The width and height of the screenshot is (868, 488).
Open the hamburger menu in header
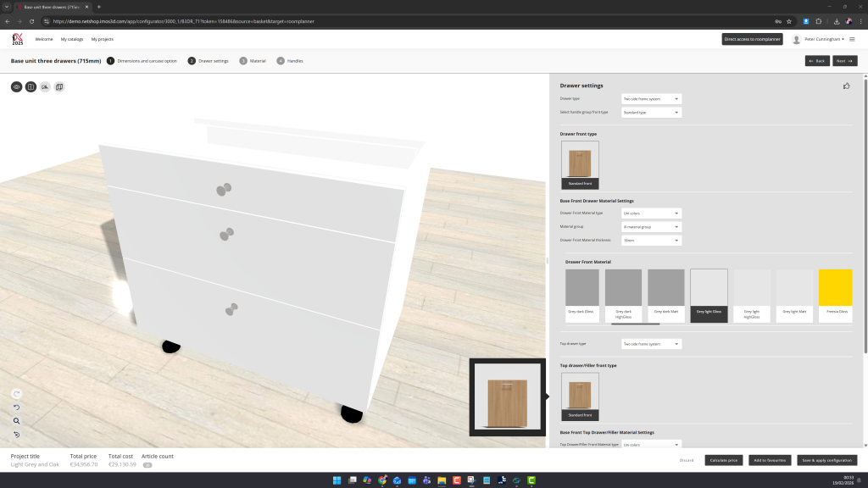tap(852, 39)
